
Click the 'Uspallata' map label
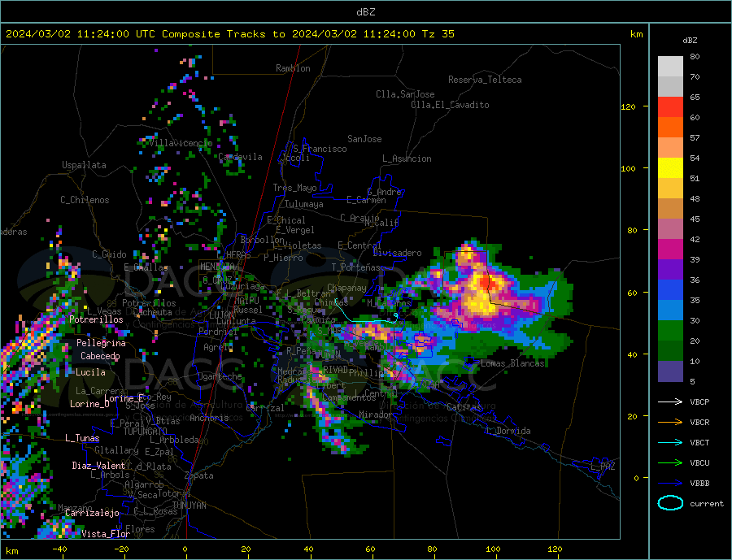tap(84, 165)
